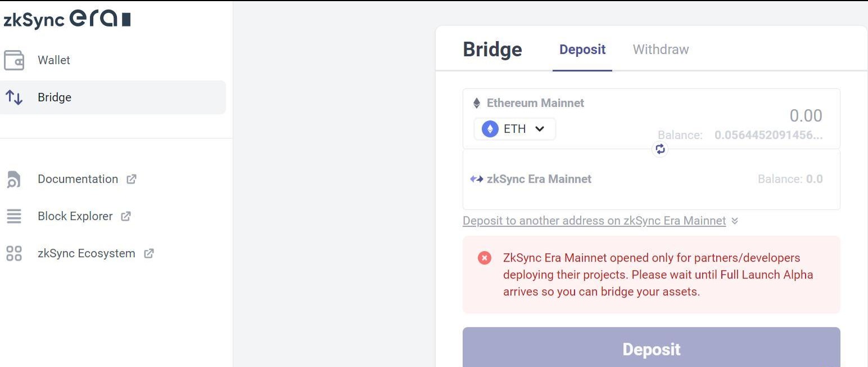Open the ETH token dropdown
The height and width of the screenshot is (367, 868).
pyautogui.click(x=515, y=129)
